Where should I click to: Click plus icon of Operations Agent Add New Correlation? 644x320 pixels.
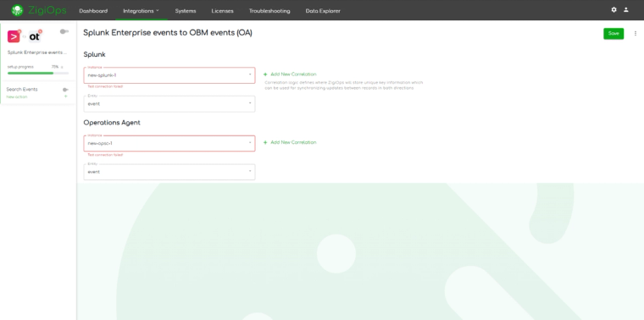point(265,142)
